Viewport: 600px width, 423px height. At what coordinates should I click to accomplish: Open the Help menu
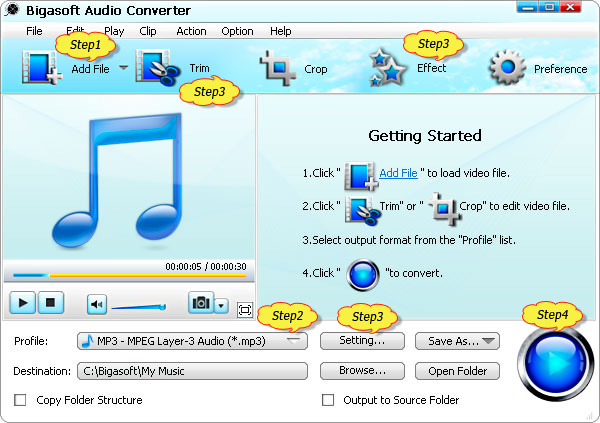click(x=280, y=31)
